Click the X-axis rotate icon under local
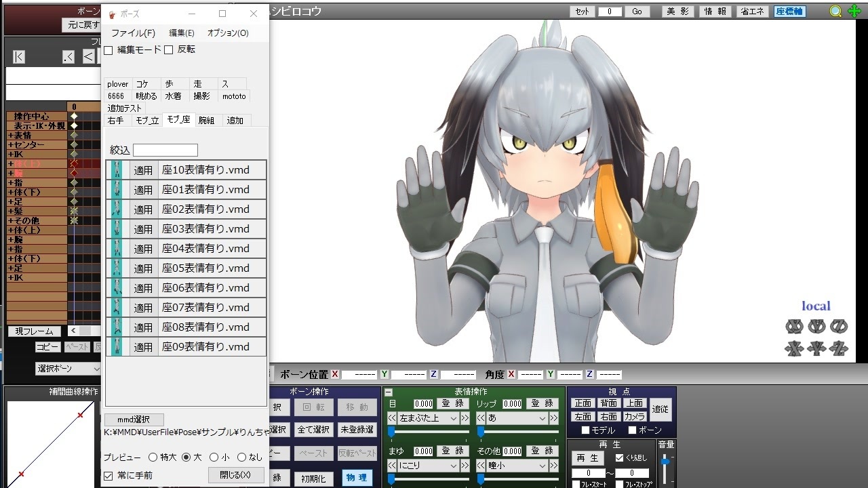 coord(794,327)
